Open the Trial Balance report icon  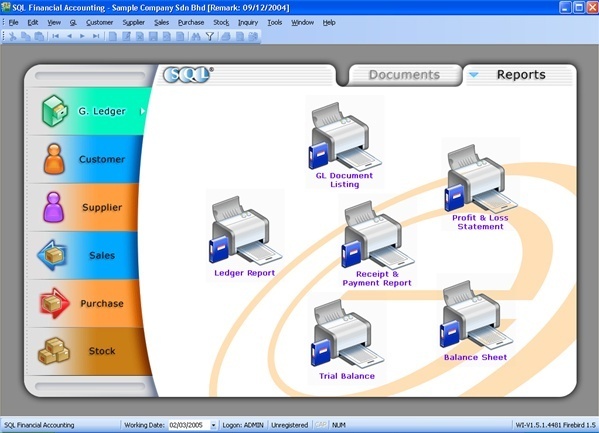click(x=347, y=339)
